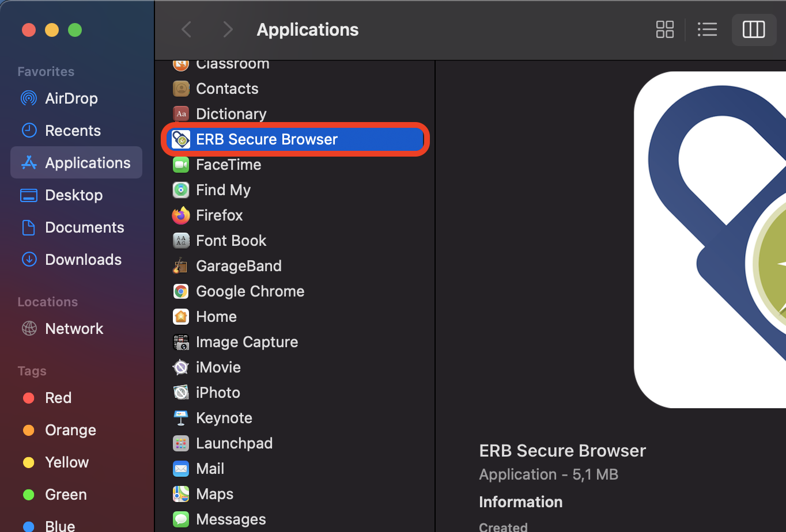This screenshot has height=532, width=786.
Task: Click the large ERB Secure Browser preview
Action: [x=710, y=240]
